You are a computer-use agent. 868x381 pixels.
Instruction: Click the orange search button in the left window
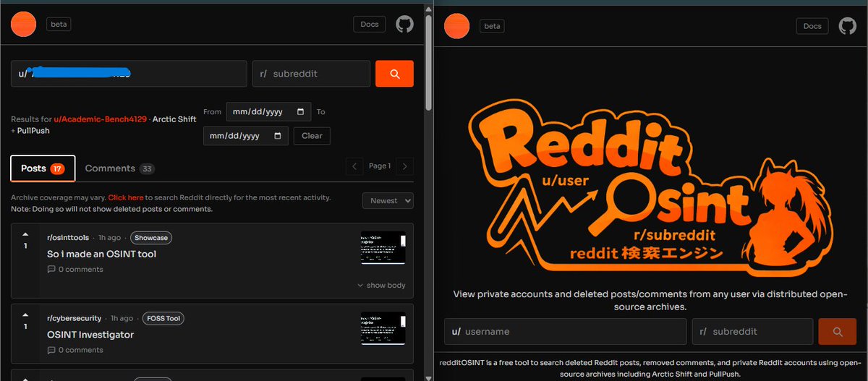(x=394, y=74)
